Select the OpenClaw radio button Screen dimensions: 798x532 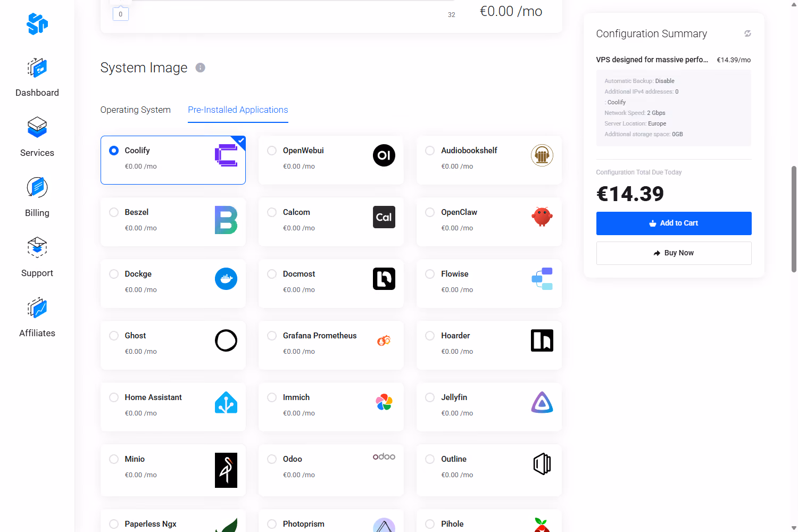(x=430, y=212)
